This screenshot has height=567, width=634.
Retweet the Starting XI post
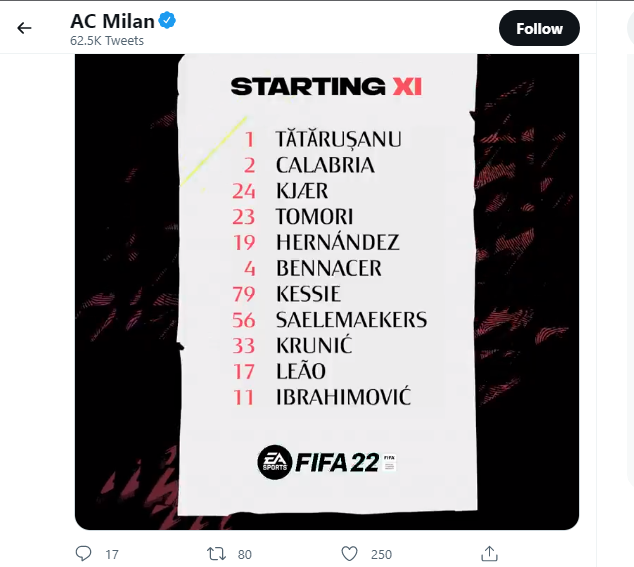(x=216, y=553)
